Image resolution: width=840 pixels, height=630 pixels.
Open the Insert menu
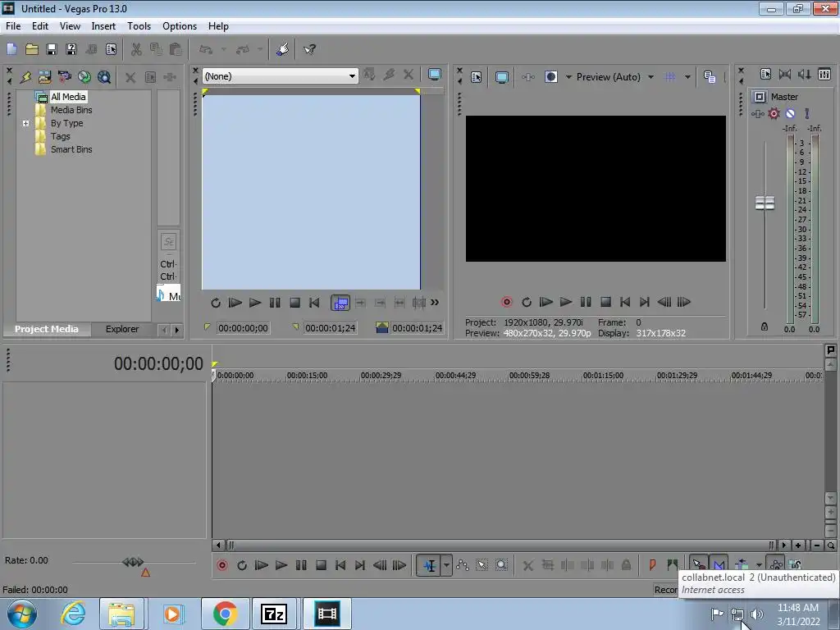point(103,25)
